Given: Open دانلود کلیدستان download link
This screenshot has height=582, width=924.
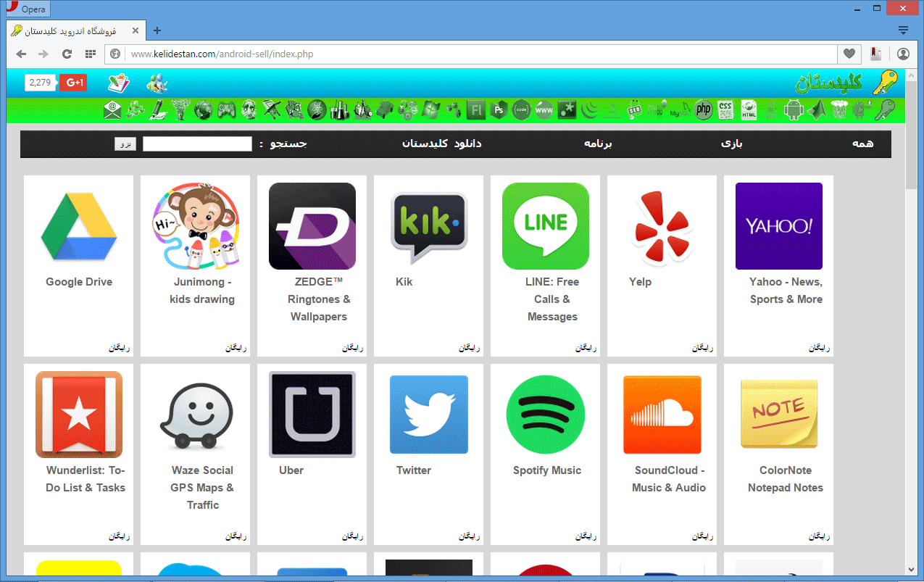Looking at the screenshot, I should click(x=442, y=144).
